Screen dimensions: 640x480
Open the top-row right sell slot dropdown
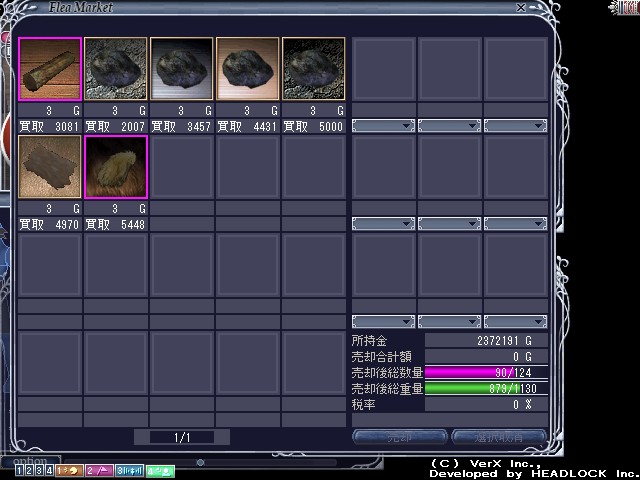point(515,126)
